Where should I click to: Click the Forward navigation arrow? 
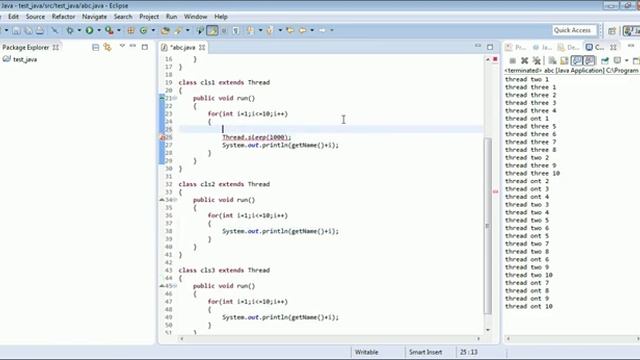[322, 31]
